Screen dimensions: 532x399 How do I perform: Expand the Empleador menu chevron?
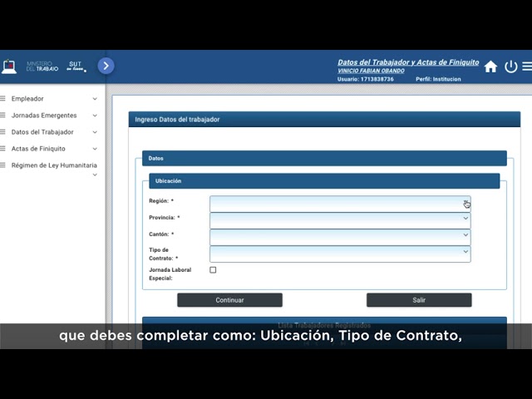[x=95, y=99]
